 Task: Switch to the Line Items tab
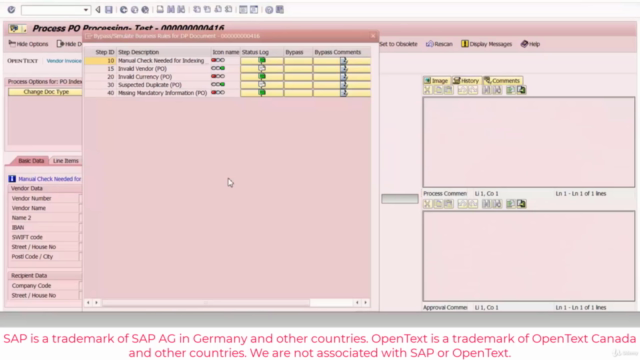[x=65, y=160]
